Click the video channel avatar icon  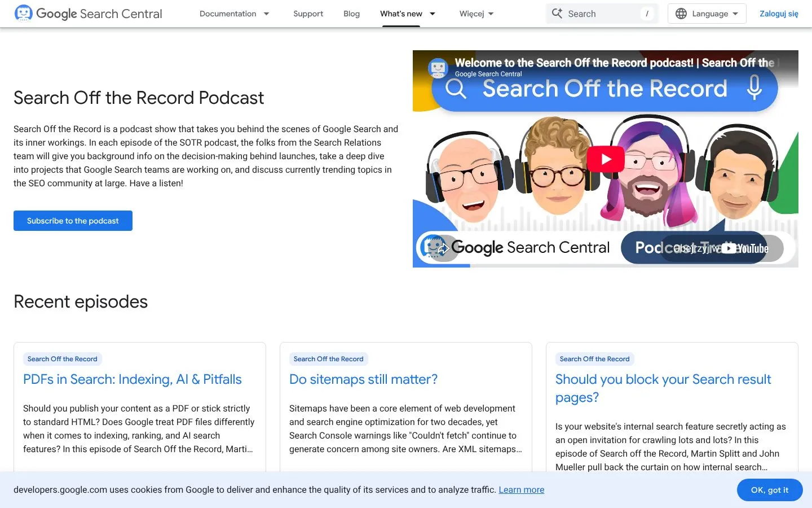tap(438, 68)
